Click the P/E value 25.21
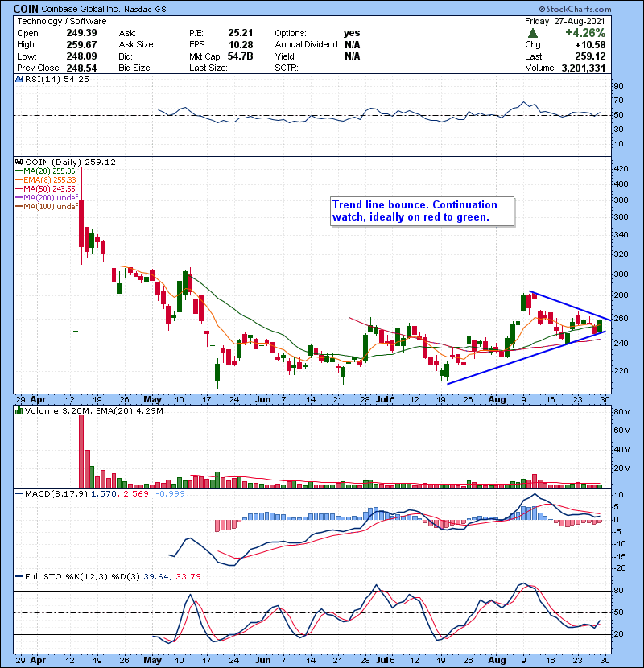Image resolution: width=644 pixels, height=668 pixels. (241, 33)
